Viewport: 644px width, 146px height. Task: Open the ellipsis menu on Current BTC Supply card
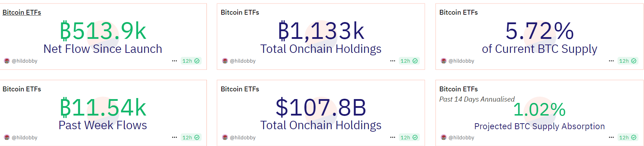point(611,61)
